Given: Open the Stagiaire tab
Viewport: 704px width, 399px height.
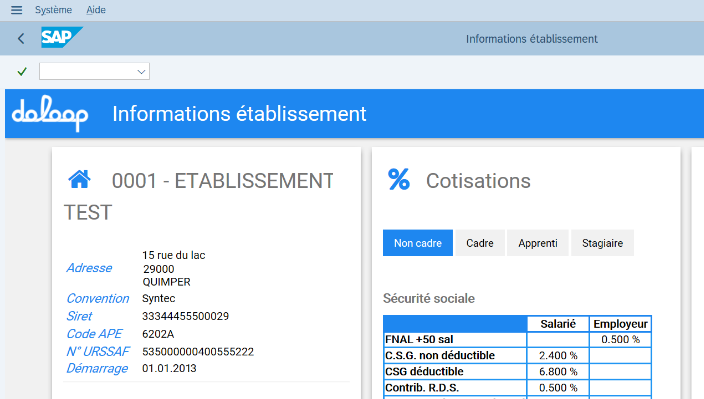Looking at the screenshot, I should [602, 243].
